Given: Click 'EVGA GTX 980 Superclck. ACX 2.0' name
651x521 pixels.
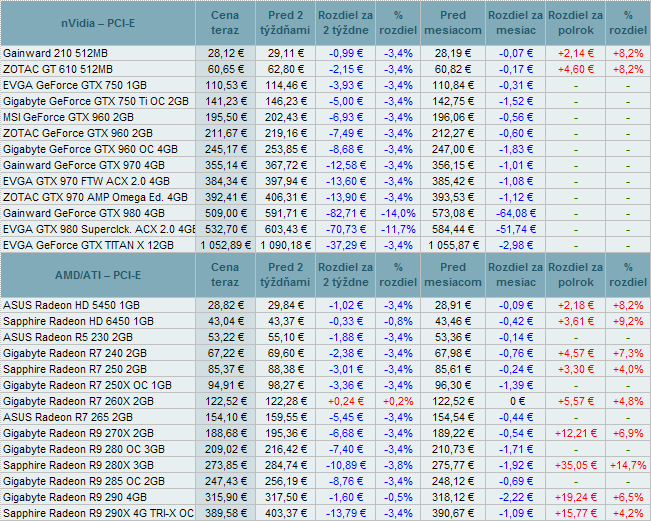Looking at the screenshot, I should [x=99, y=229].
